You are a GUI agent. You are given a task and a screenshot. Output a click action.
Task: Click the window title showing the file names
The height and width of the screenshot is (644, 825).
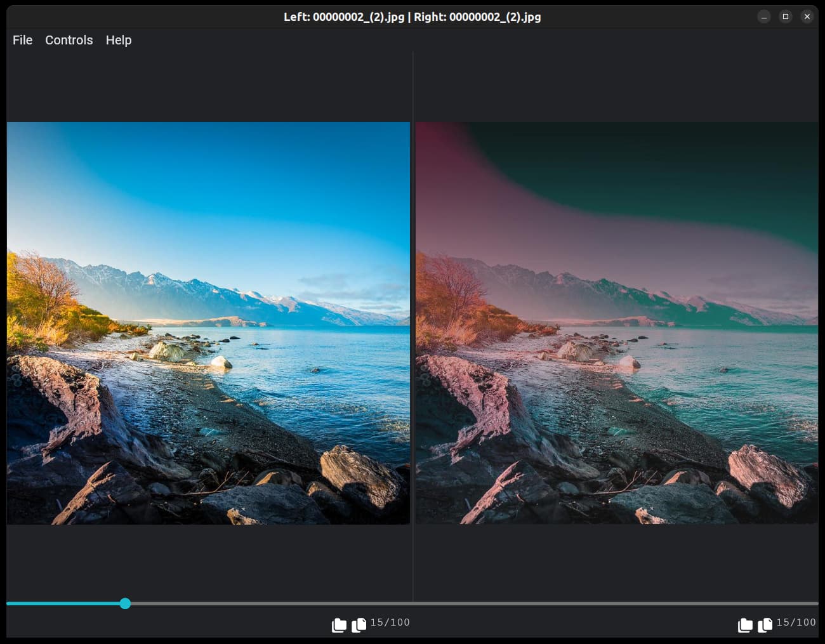(412, 17)
